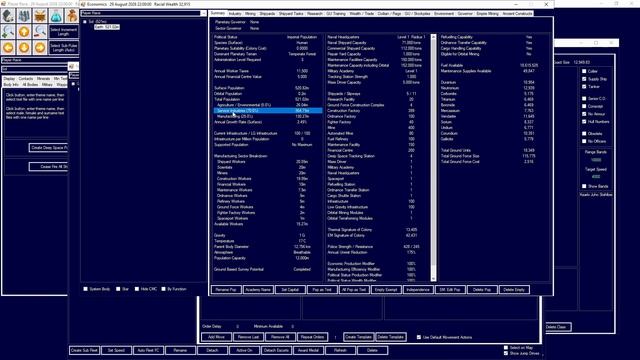Image resolution: width=640 pixels, height=360 pixels.
Task: Click the Create Template button
Action: pos(358,337)
